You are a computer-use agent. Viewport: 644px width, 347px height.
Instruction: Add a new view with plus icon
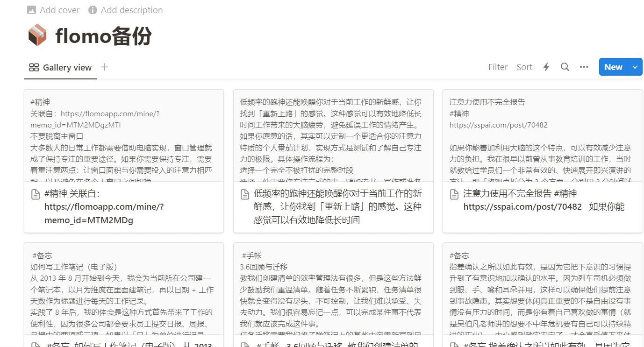pyautogui.click(x=104, y=67)
